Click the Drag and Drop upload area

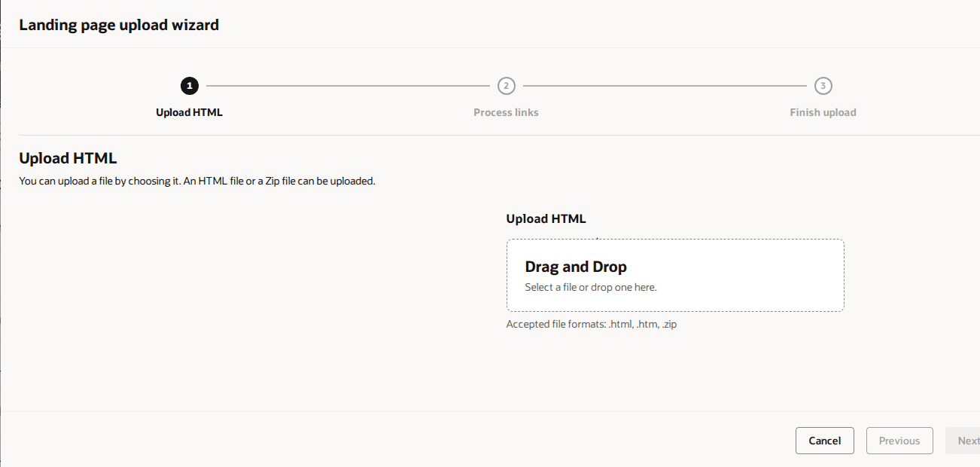pyautogui.click(x=675, y=275)
